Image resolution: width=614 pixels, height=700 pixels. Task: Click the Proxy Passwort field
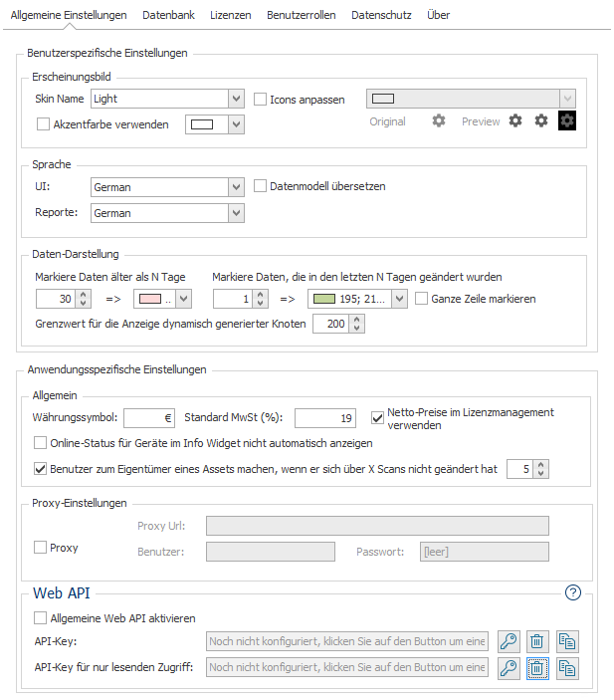click(x=485, y=552)
